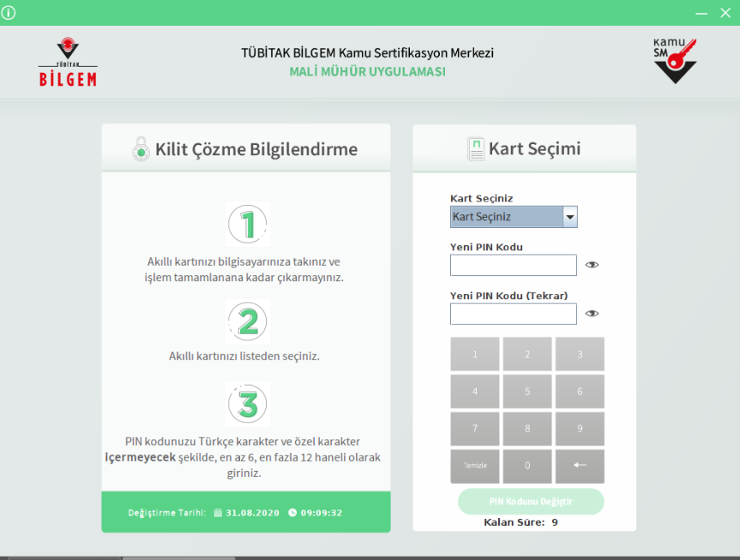Click the TÜBİTAK BİLGEM logo
The height and width of the screenshot is (560, 740).
point(68,62)
